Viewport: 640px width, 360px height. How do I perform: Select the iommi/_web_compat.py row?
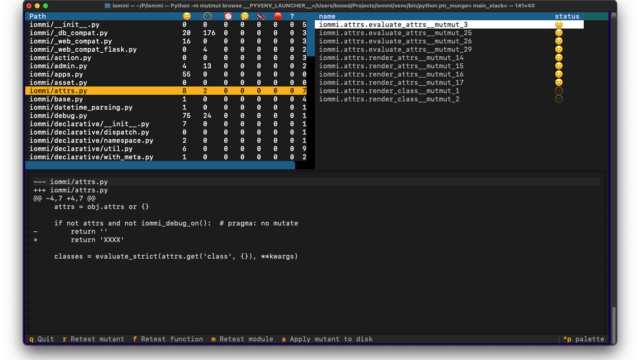coord(166,41)
